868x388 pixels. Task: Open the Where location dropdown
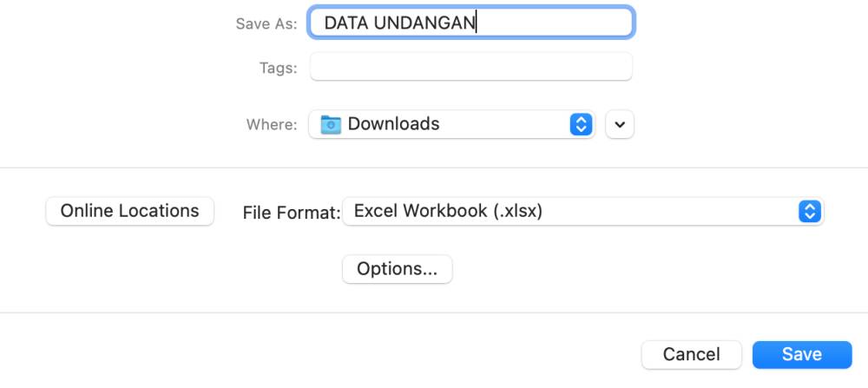(451, 124)
